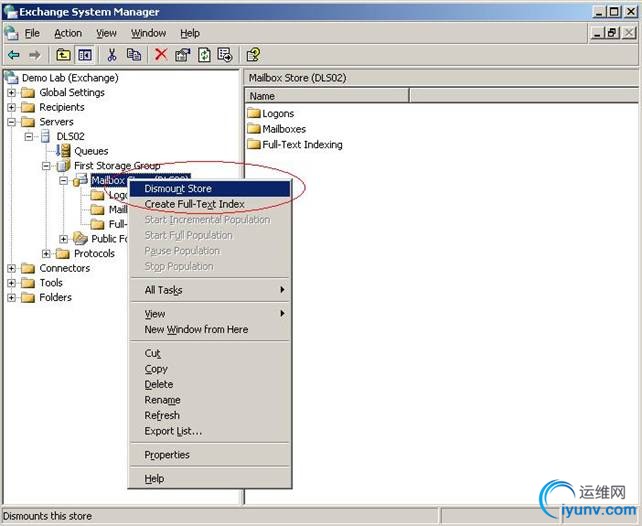642x526 pixels.
Task: Restore the inner MMC child window
Action: [x=613, y=33]
